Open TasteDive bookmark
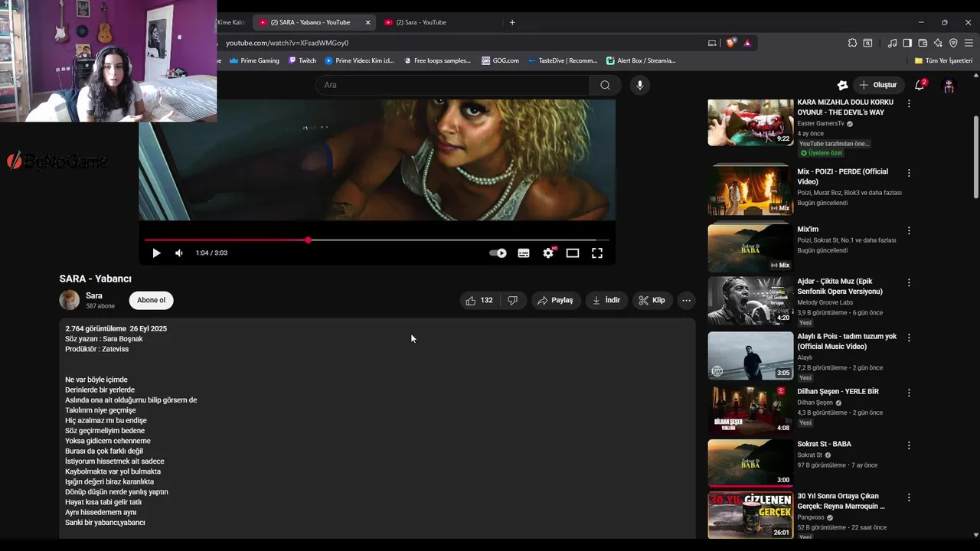This screenshot has width=980, height=551. (x=563, y=60)
